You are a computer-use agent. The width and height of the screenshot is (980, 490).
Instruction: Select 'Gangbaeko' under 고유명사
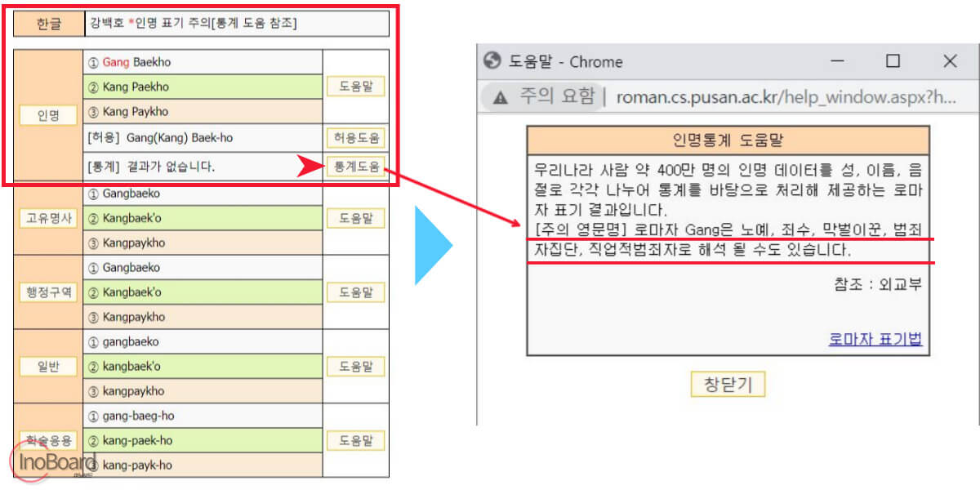pyautogui.click(x=203, y=194)
